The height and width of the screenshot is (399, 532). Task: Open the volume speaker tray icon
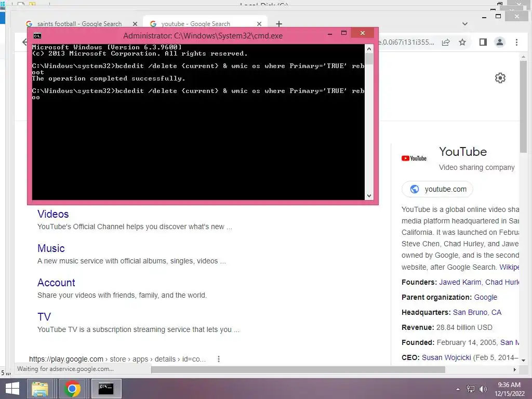click(483, 389)
